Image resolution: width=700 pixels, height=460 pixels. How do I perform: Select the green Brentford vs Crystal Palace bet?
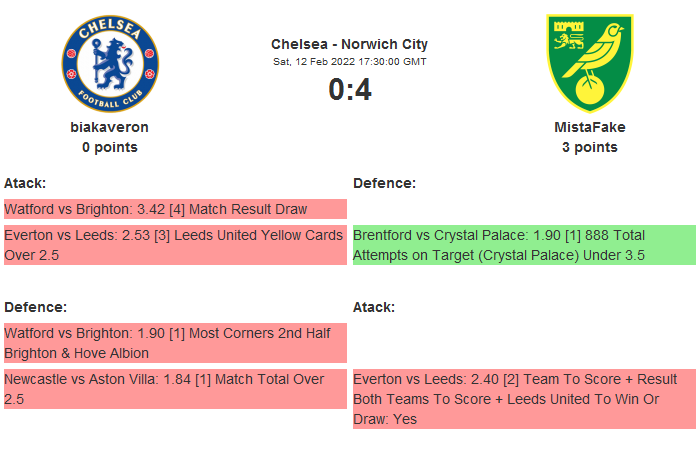click(524, 245)
